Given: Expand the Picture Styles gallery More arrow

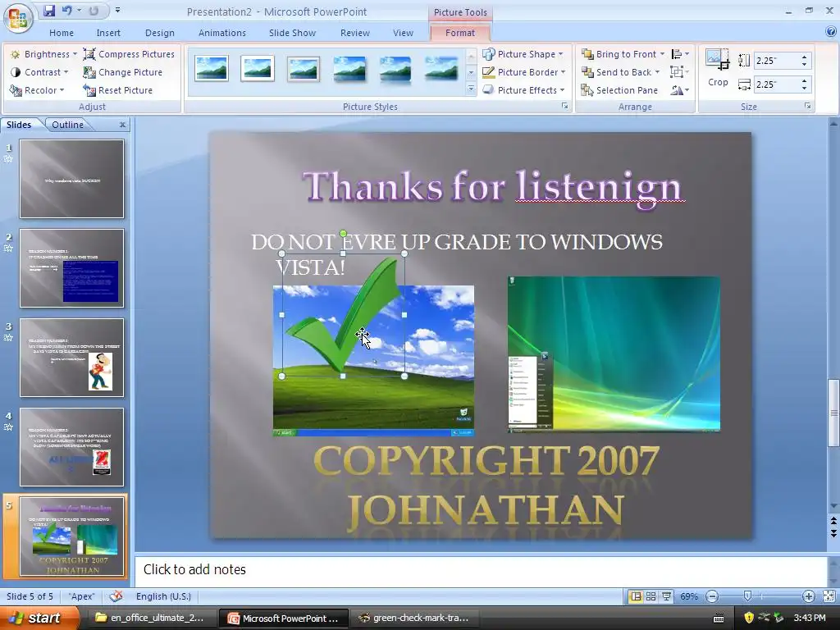Looking at the screenshot, I should 471,89.
